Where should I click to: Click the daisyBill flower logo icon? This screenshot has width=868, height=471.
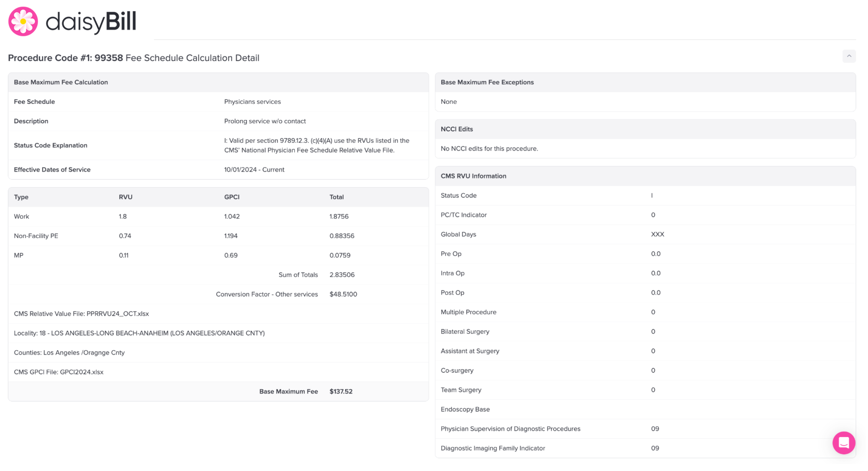click(x=23, y=22)
